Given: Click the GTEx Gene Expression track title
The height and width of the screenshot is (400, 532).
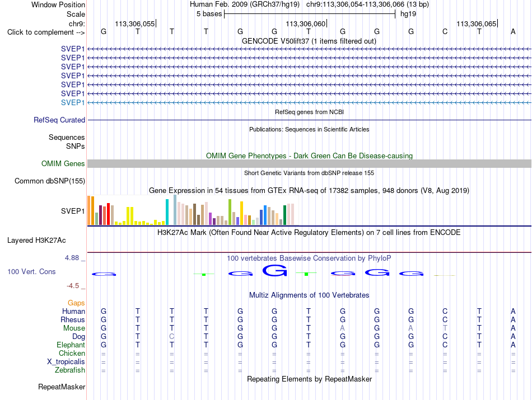Looking at the screenshot, I should click(309, 191).
